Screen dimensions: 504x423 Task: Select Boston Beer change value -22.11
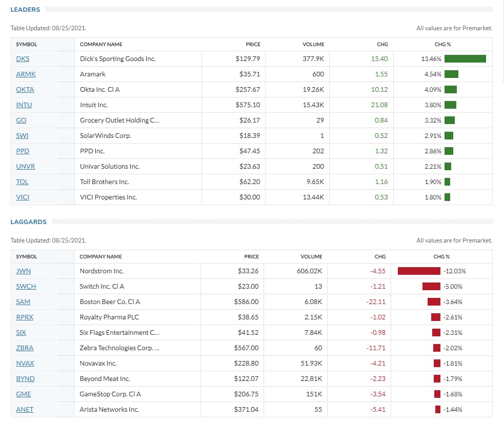376,302
